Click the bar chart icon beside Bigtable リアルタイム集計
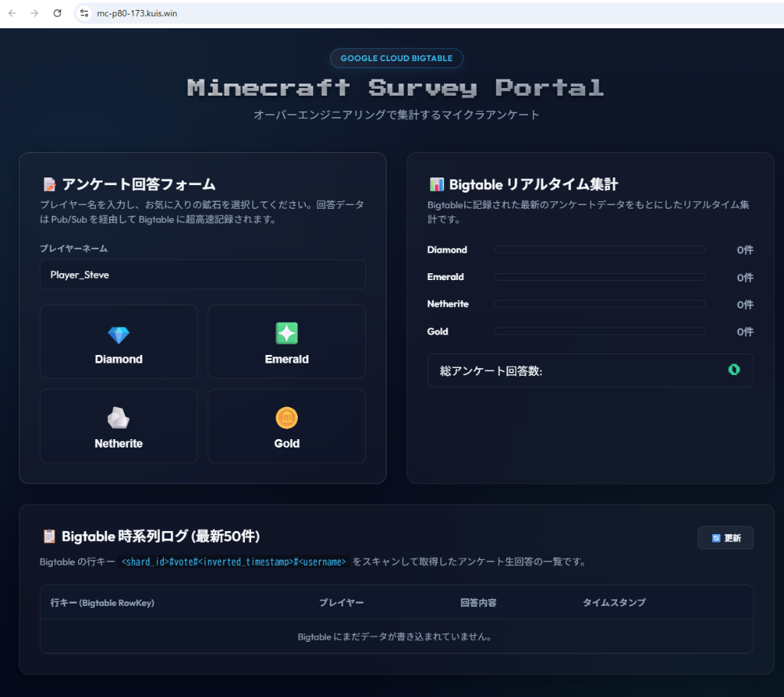784x697 pixels. tap(436, 184)
